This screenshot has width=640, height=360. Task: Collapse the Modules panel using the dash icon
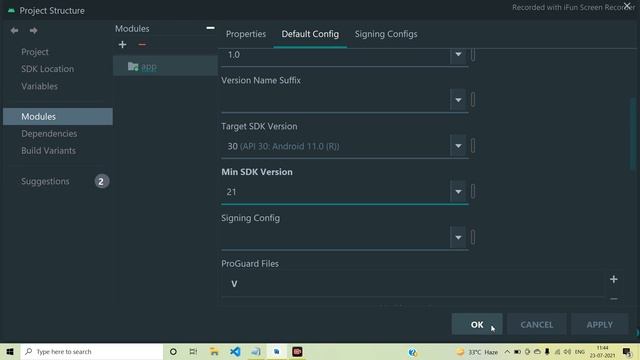pos(210,28)
